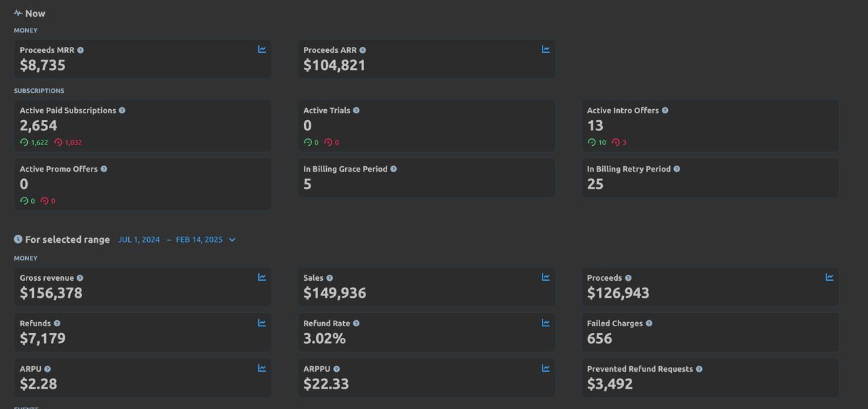Click the Active Trials info icon
The width and height of the screenshot is (868, 409).
357,110
